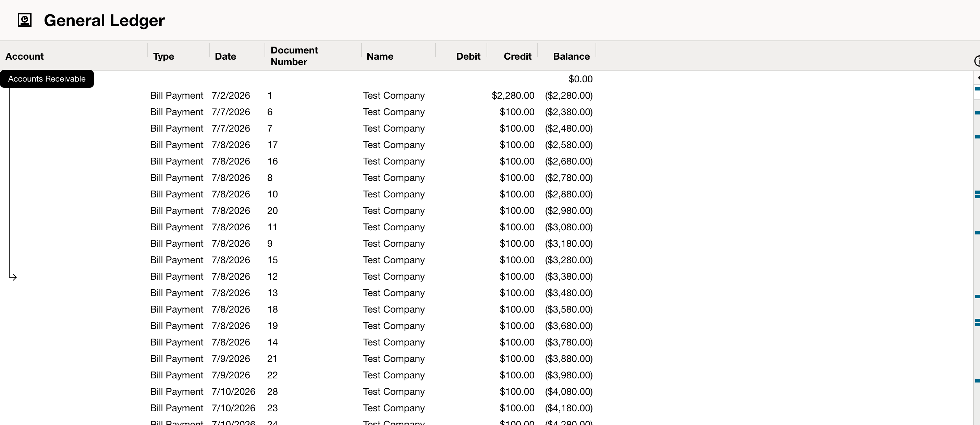Screen dimensions: 980x425
Task: Sort by the Document Number column header
Action: (294, 56)
